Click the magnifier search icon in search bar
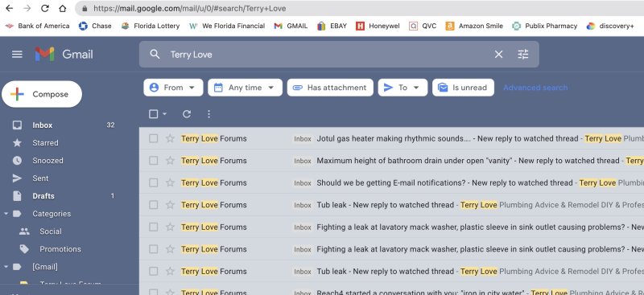 coord(155,54)
